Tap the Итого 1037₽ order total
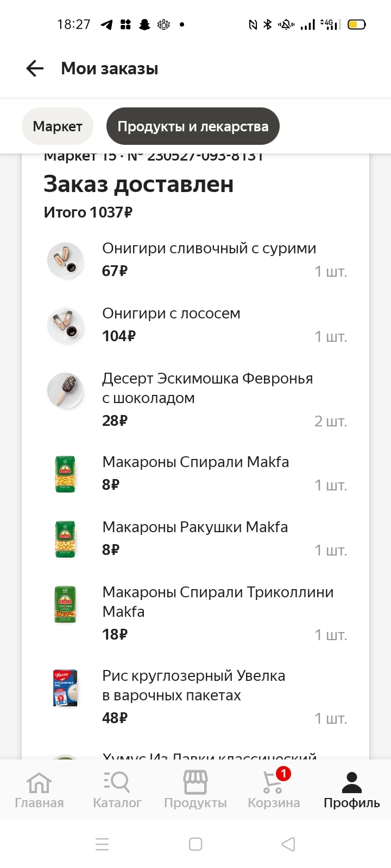 coord(88,212)
